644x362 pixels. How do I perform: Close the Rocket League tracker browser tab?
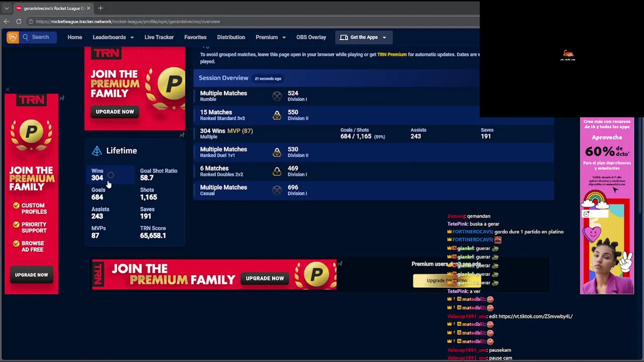pos(89,8)
